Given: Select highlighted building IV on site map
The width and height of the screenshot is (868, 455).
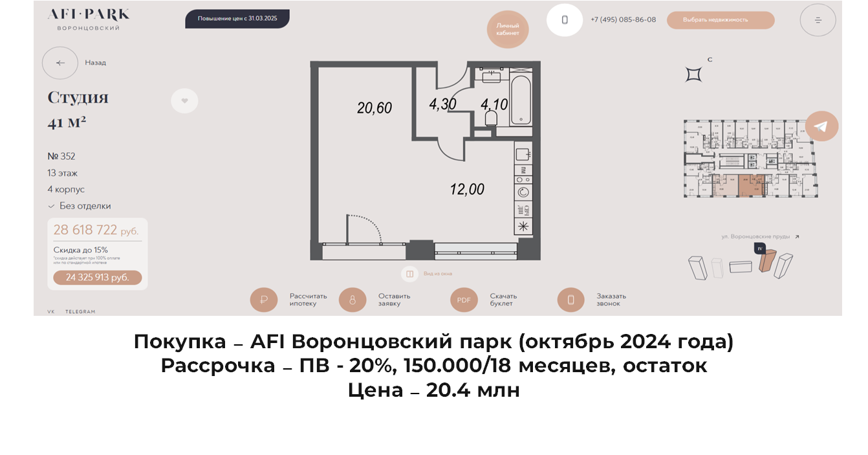Looking at the screenshot, I should coord(767,261).
